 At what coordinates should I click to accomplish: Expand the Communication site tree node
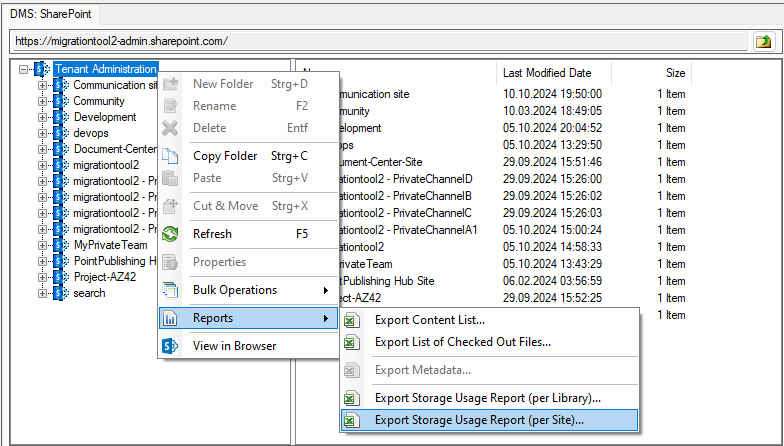42,86
